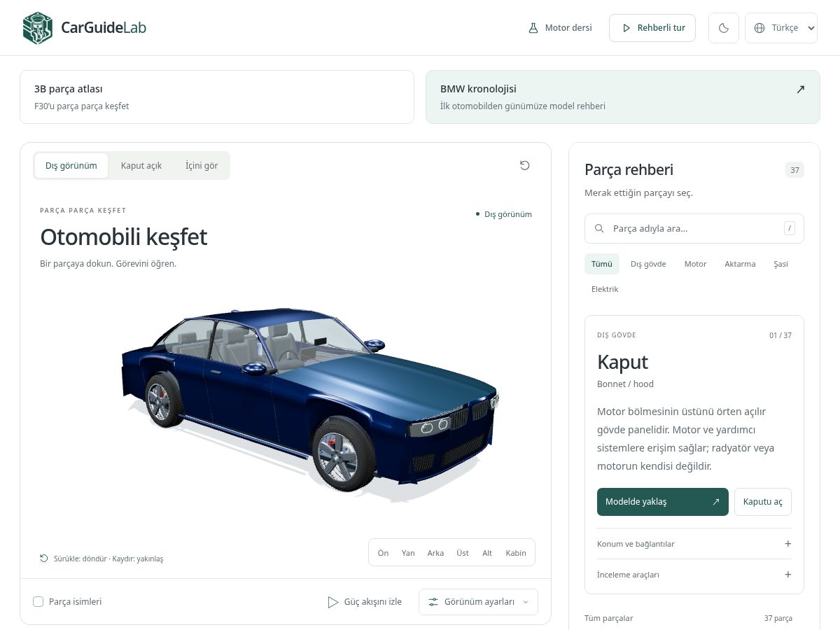Click the Modelde yaklaş button
Image resolution: width=840 pixels, height=630 pixels.
[663, 502]
